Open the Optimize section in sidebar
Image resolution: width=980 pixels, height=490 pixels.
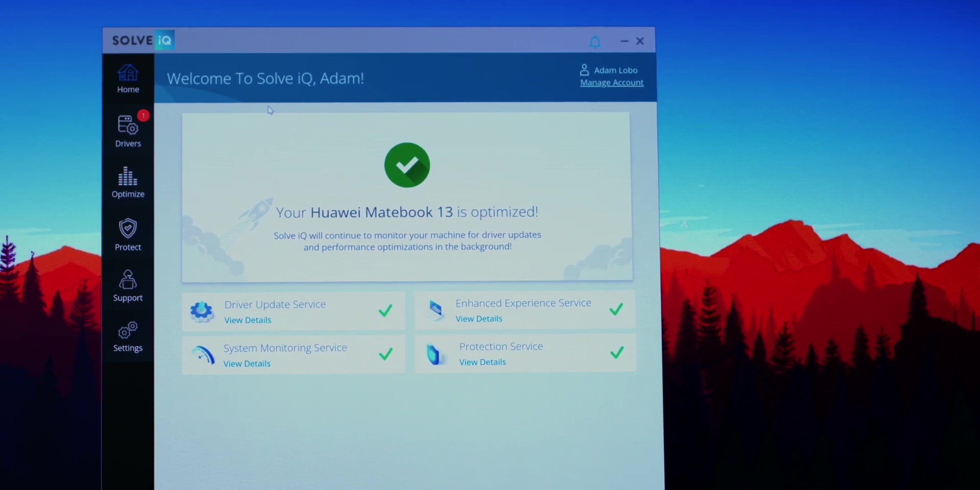click(128, 182)
